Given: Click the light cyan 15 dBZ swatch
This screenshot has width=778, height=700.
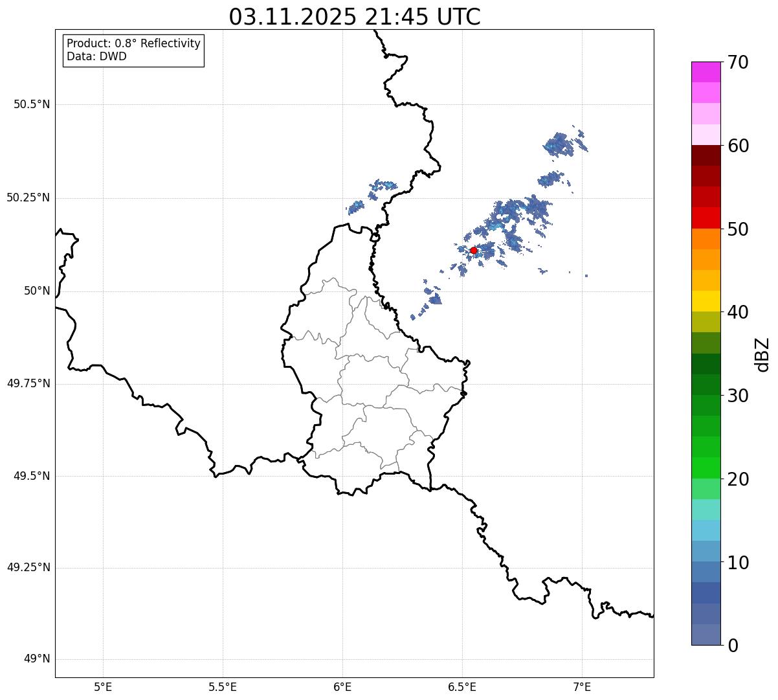Looking at the screenshot, I should [706, 510].
